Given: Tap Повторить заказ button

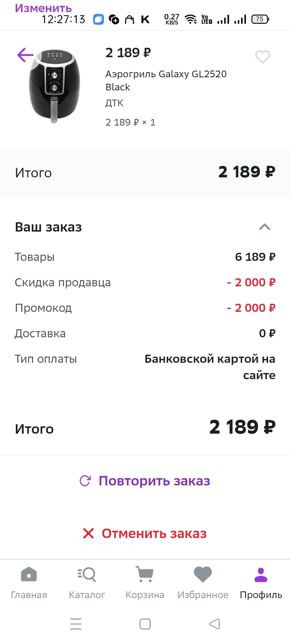Looking at the screenshot, I should point(145,481).
